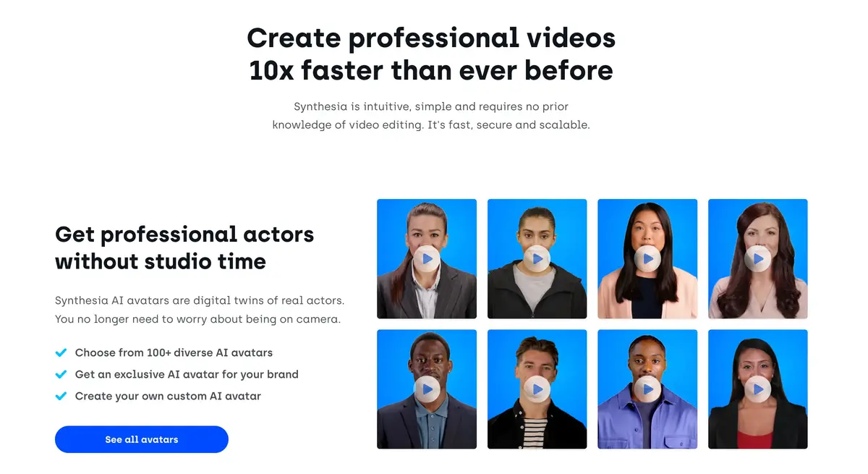Play the video of avatar wearing black hoodie
Screen dimensions: 868x474
(537, 258)
